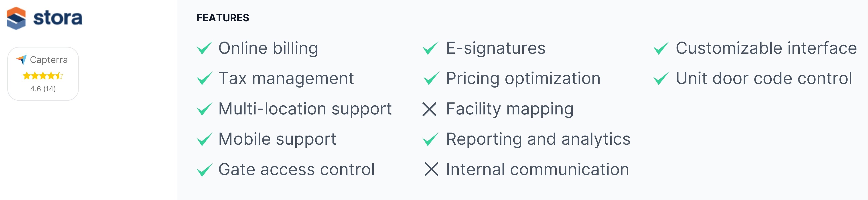
Task: Click the five-star rating graphic
Action: [x=43, y=76]
